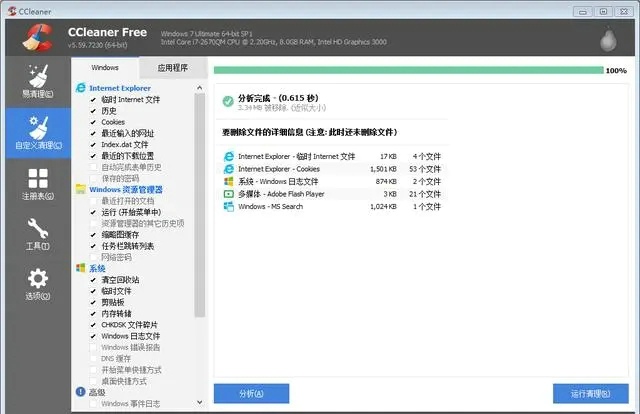Toggle 剪贴板 checkbox
Viewport: 640px width, 414px height.
coord(93,303)
